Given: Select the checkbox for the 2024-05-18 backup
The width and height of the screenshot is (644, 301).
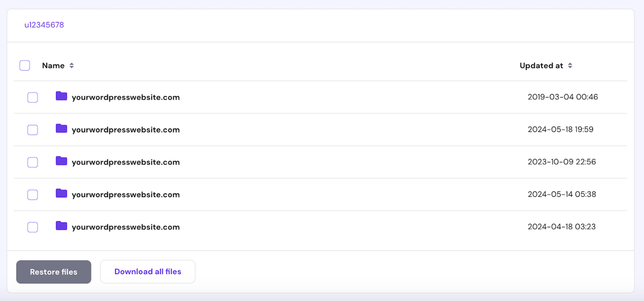Looking at the screenshot, I should pos(33,130).
